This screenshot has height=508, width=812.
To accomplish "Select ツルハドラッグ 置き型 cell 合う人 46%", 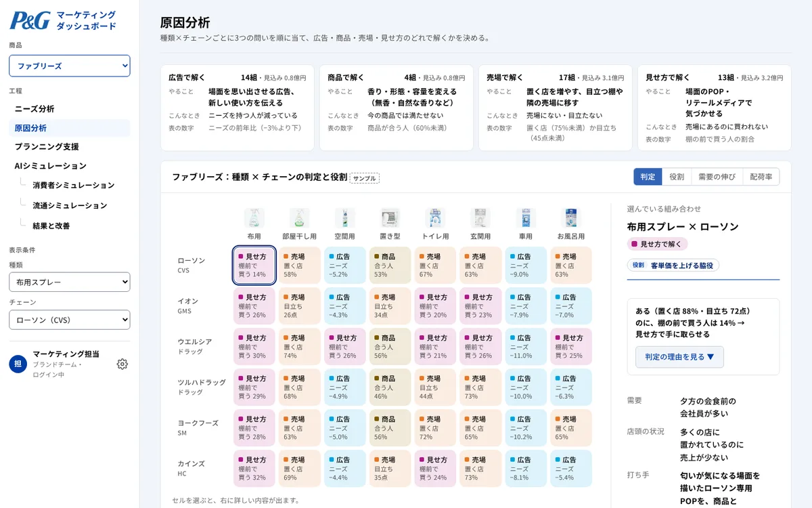I will pos(390,387).
